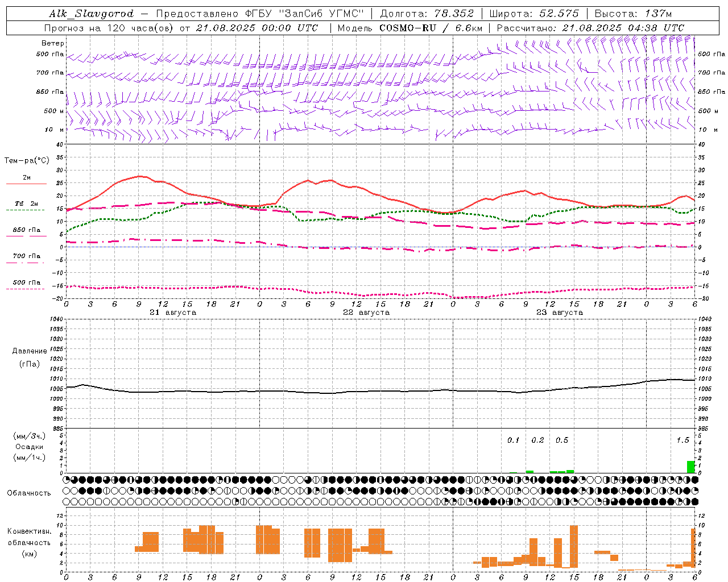
Task: Click the station title Alk_Slavgorod
Action: pyautogui.click(x=92, y=14)
